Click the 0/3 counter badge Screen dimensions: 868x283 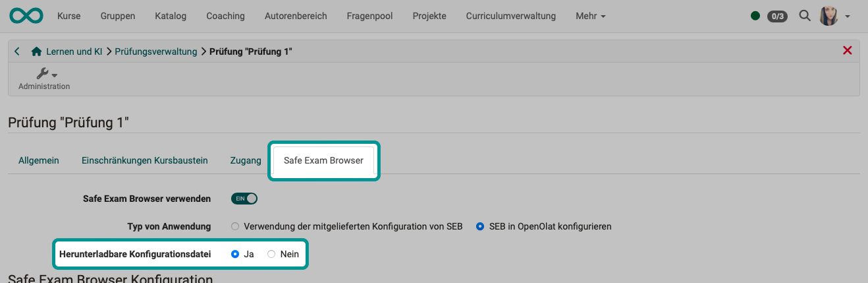(777, 16)
